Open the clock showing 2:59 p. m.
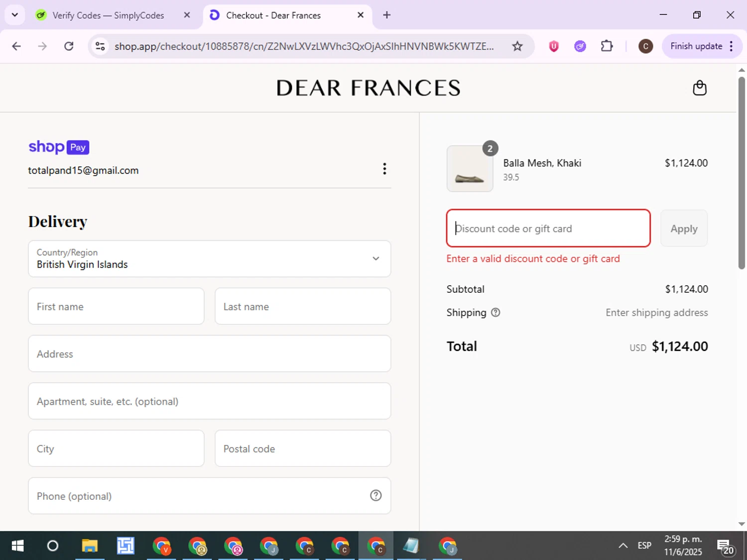 683,546
